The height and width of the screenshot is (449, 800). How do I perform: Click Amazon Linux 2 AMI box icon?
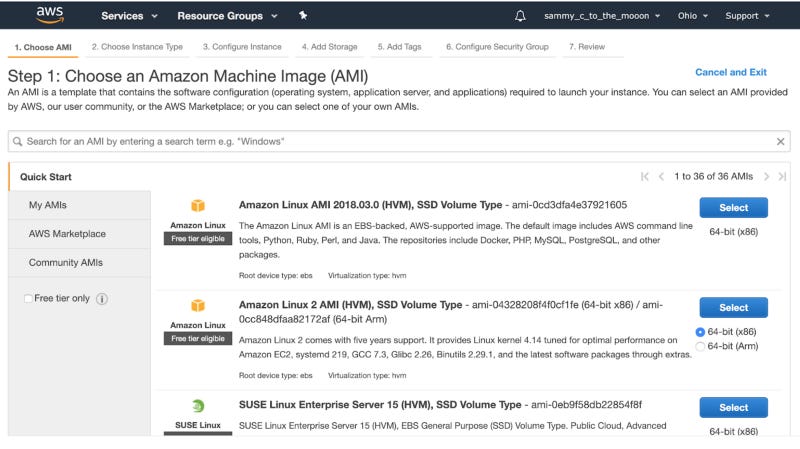198,306
